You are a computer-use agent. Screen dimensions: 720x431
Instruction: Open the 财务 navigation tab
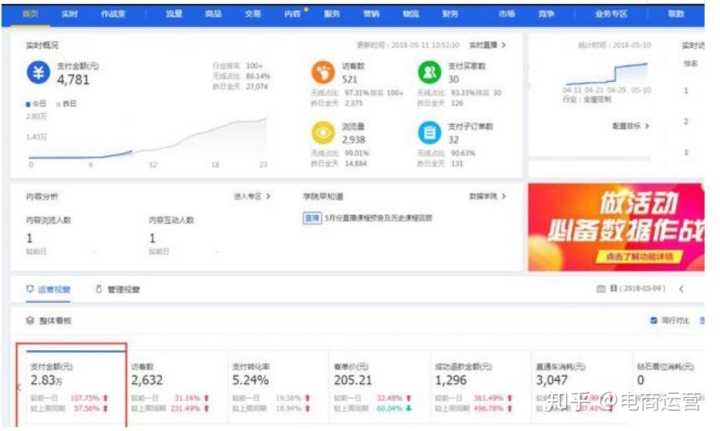pyautogui.click(x=450, y=14)
